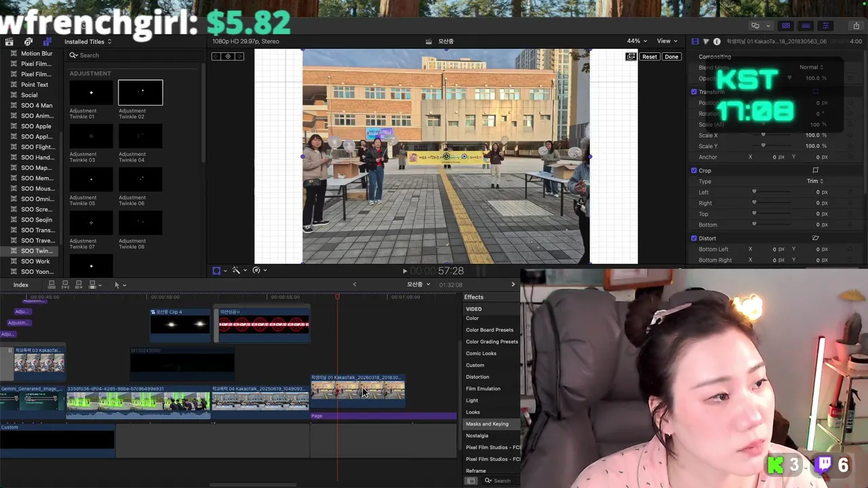The width and height of the screenshot is (868, 488).
Task: Open the Photos and Audio sidebar icon
Action: [28, 41]
